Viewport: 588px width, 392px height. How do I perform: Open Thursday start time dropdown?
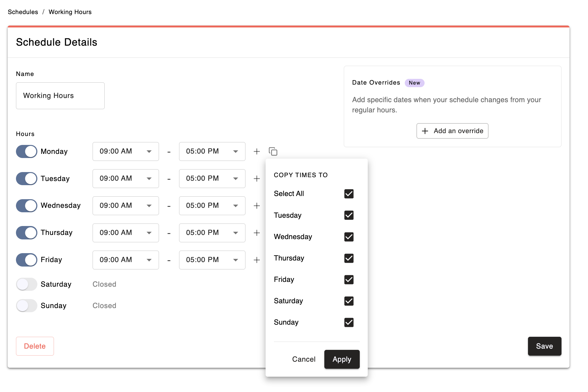(126, 233)
